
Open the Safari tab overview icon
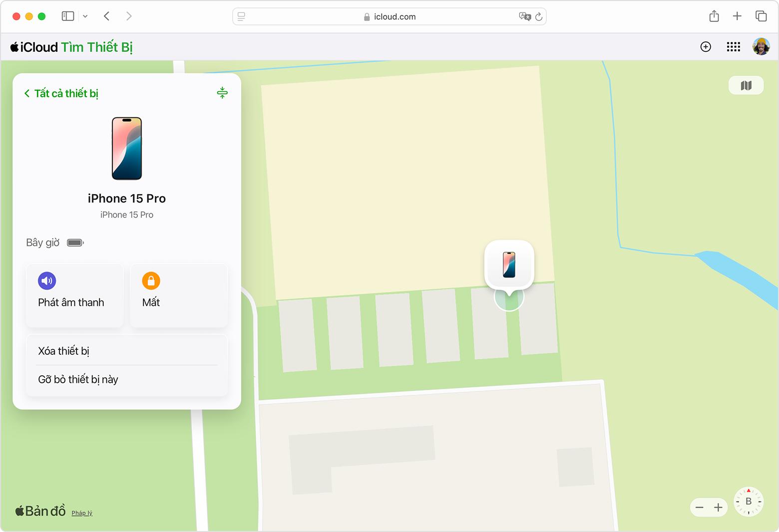click(x=761, y=16)
